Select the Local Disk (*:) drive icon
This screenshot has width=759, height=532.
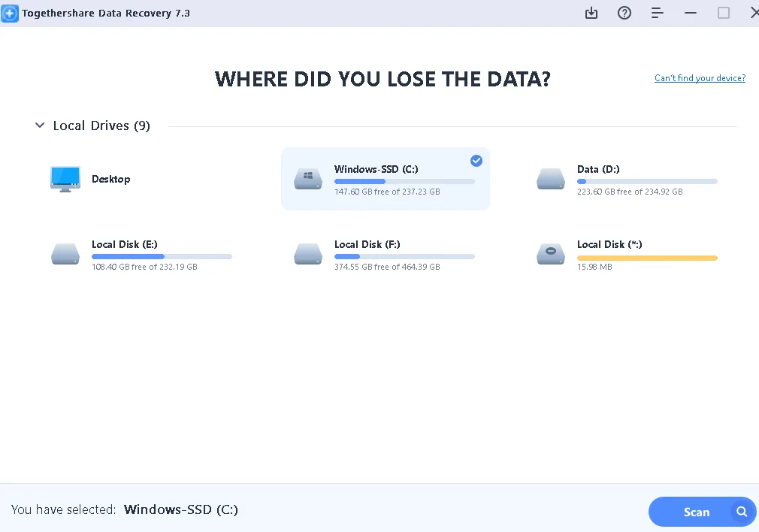tap(551, 254)
